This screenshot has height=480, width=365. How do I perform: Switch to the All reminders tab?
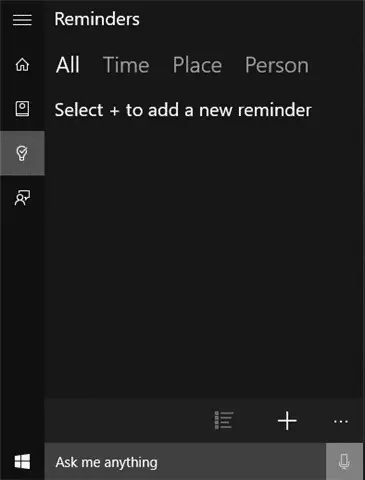(x=68, y=65)
